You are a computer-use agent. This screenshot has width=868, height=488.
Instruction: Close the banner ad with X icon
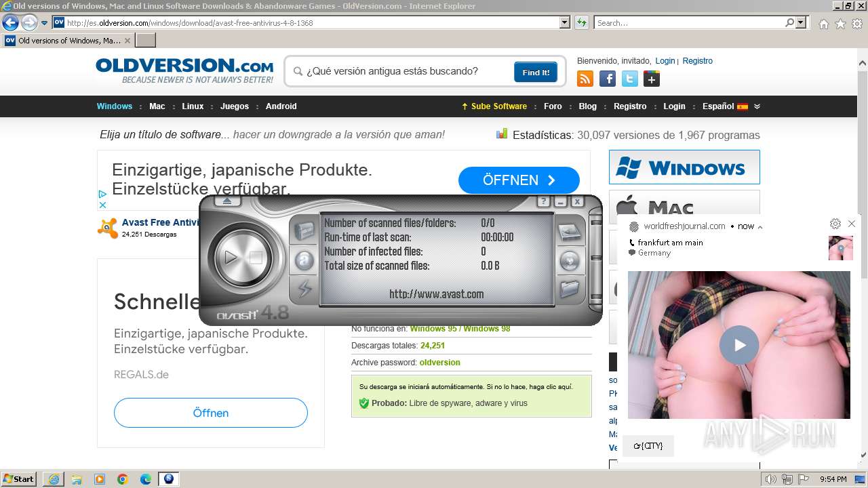102,205
